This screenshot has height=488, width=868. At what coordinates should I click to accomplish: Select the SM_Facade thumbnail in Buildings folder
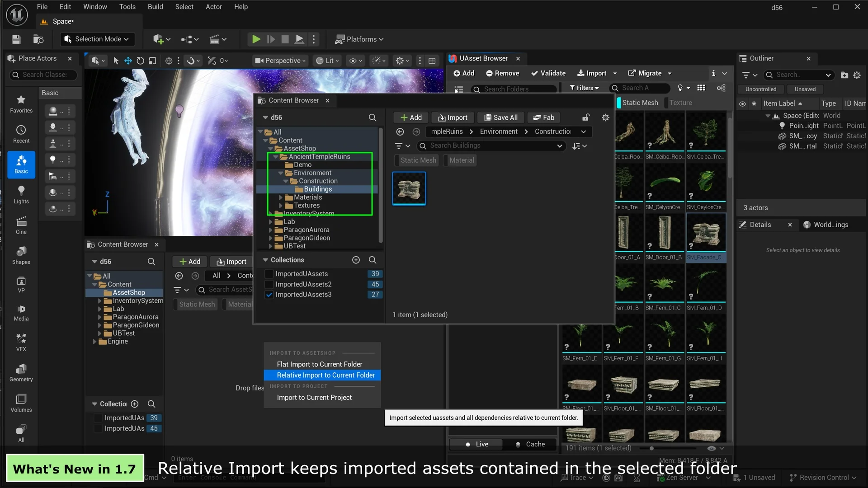coord(409,188)
